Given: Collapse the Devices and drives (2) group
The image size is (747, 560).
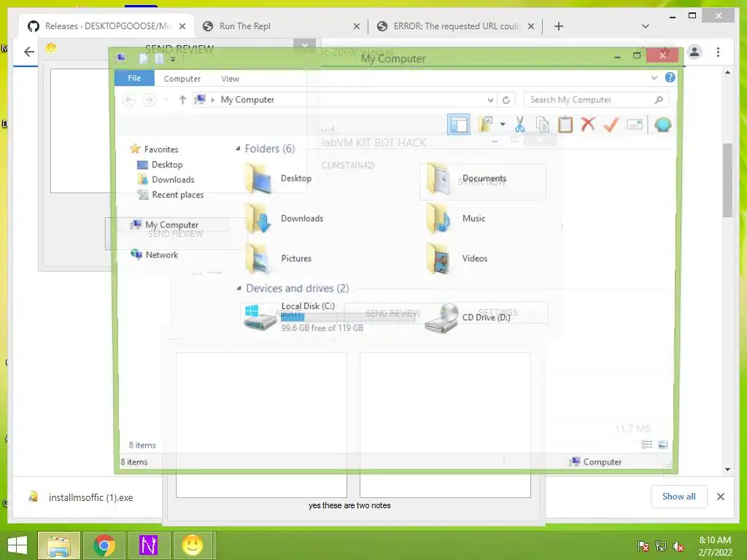Looking at the screenshot, I should tap(239, 288).
